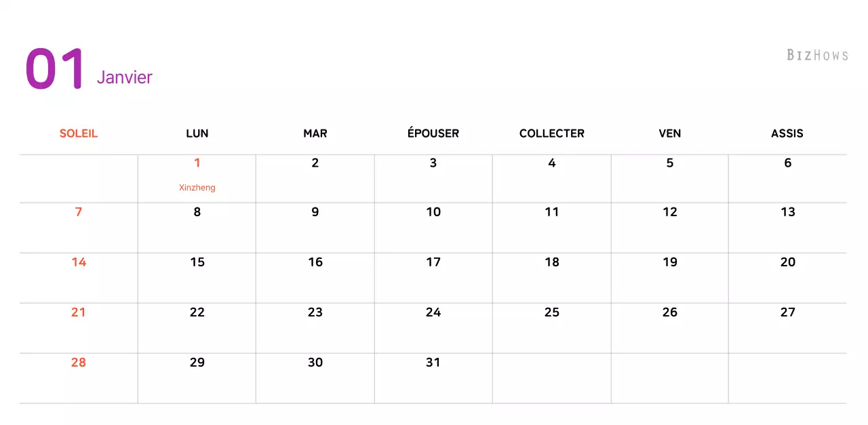Select the LUN column header
Screen dimensions: 868x425
click(197, 134)
